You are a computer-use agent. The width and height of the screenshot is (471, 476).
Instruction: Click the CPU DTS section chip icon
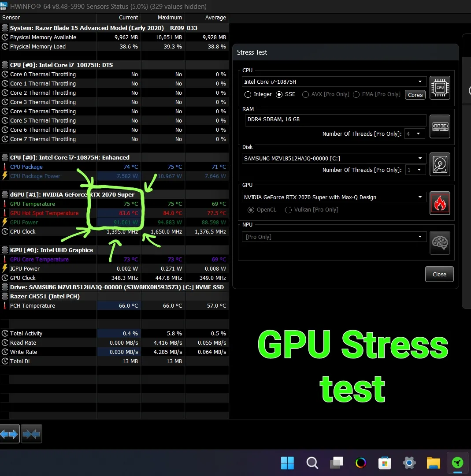(4, 65)
